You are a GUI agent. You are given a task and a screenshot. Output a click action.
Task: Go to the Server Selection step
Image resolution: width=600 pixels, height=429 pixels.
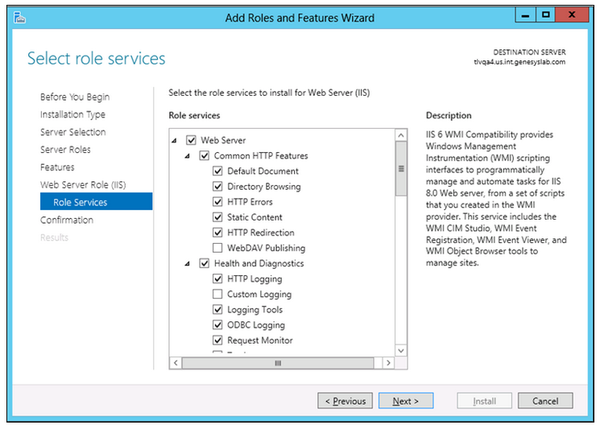coord(73,132)
